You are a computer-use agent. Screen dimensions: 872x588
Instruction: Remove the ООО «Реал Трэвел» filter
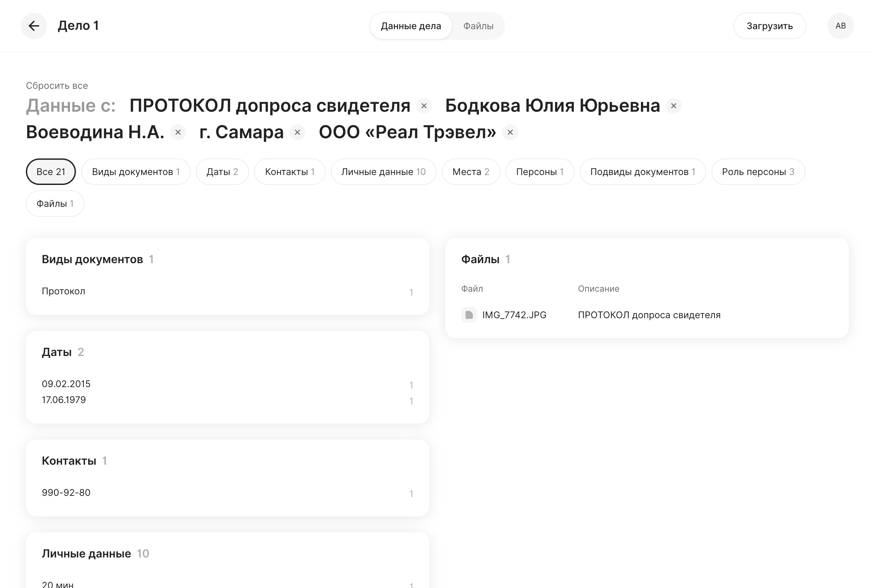(510, 132)
